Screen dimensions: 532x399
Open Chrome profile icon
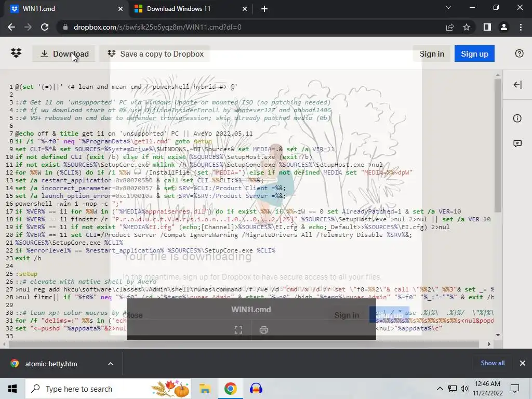point(504,27)
